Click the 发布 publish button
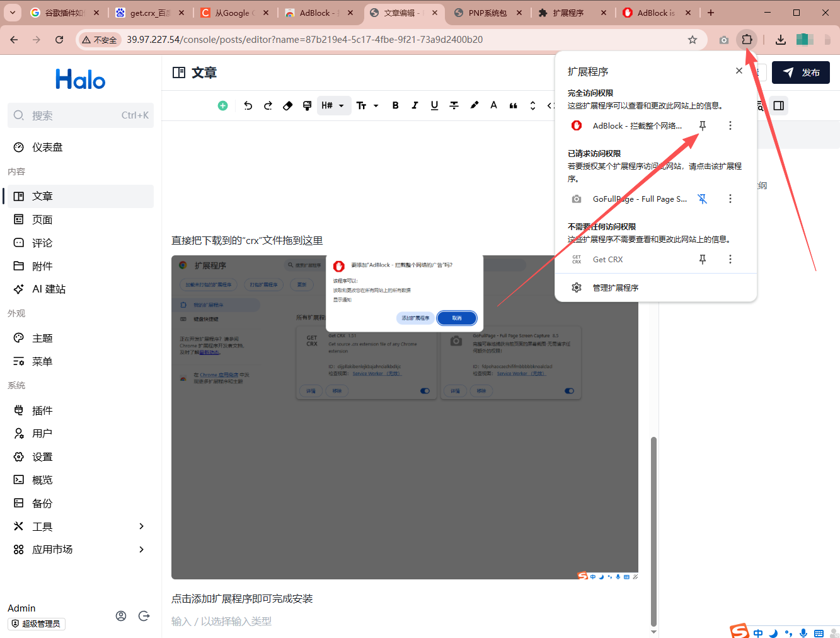 [800, 72]
